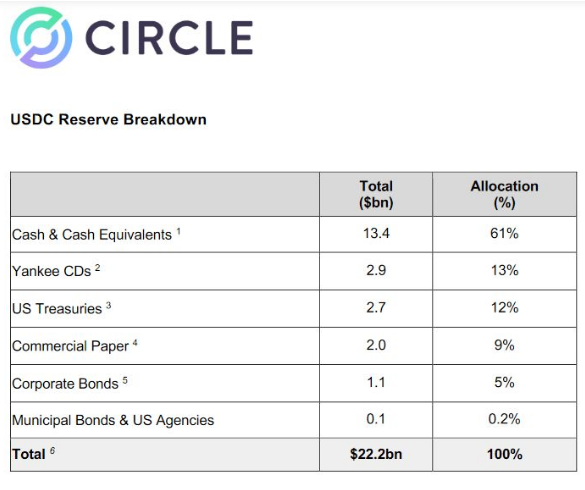Click the $22.2bn total cell
585x490 pixels.
coord(376,454)
